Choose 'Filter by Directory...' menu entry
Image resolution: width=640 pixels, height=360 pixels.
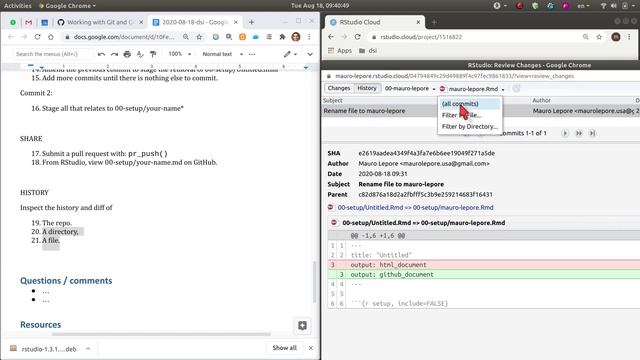coord(469,127)
